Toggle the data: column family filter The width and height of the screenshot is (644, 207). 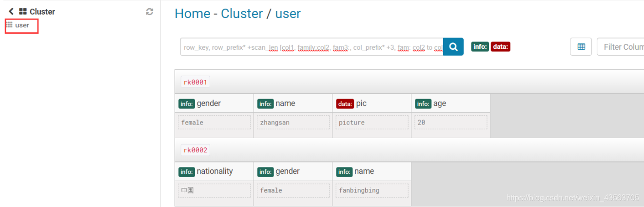[500, 47]
